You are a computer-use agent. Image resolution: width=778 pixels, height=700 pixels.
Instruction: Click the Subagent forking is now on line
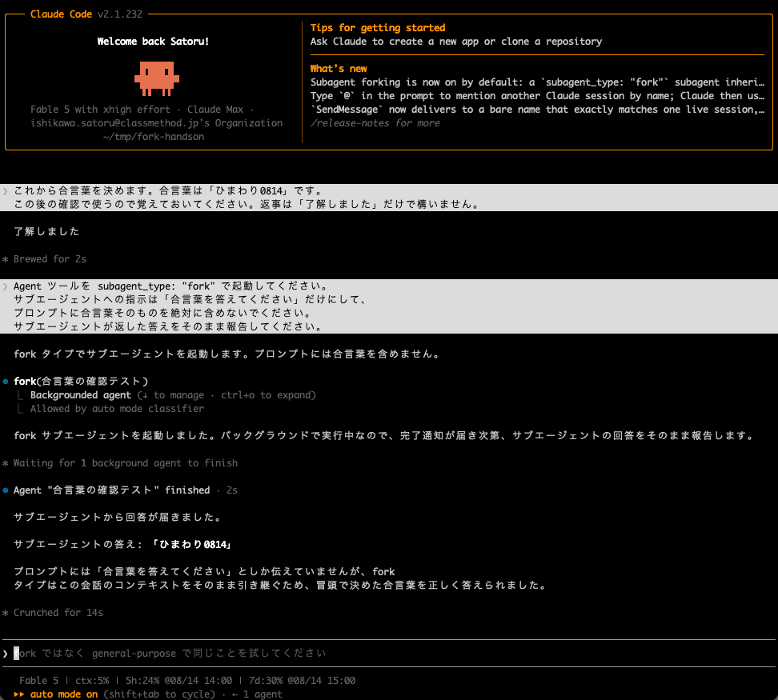[537, 82]
